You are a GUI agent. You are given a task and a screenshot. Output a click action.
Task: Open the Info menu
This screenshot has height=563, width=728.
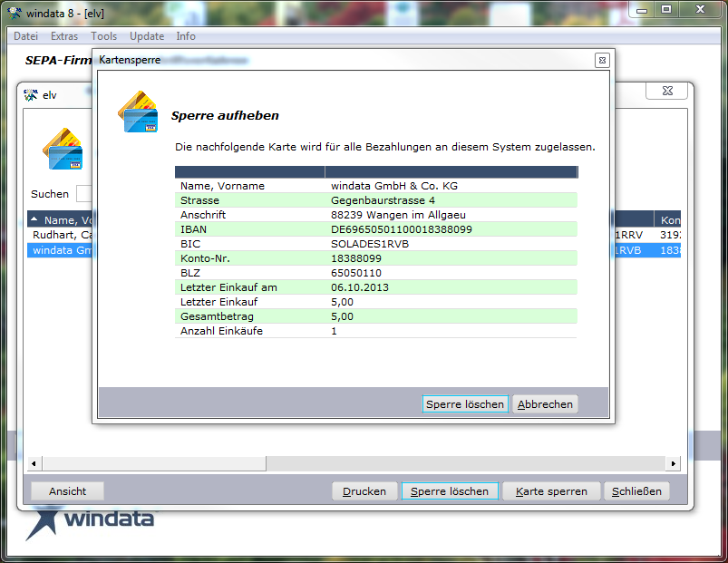click(186, 36)
